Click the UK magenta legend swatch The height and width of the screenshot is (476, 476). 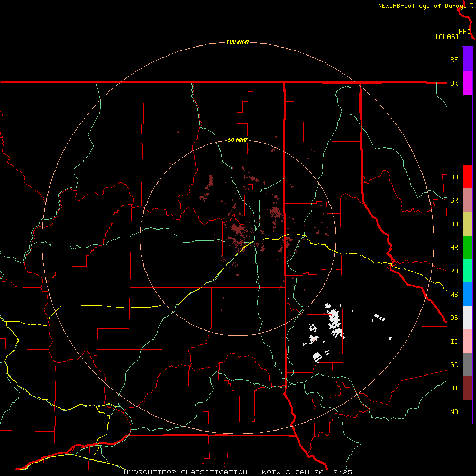(x=467, y=83)
